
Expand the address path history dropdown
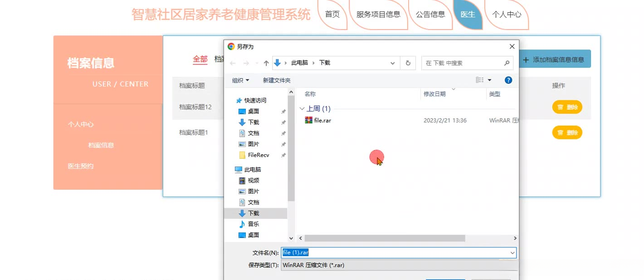(393, 63)
